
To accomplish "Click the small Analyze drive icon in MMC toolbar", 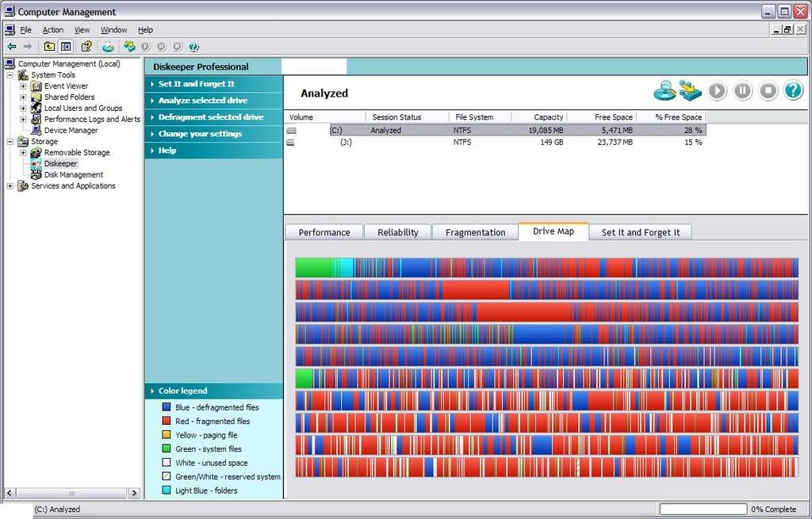I will pyautogui.click(x=108, y=47).
